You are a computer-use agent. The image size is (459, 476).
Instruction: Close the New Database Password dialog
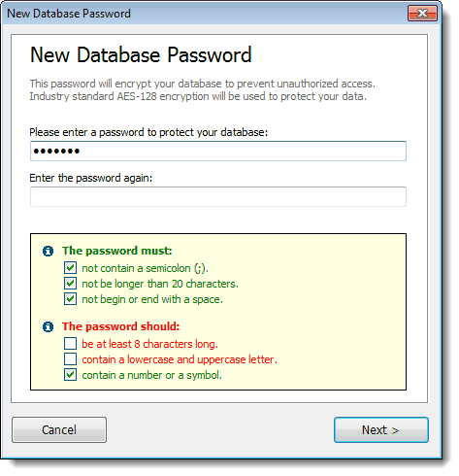[x=422, y=14]
